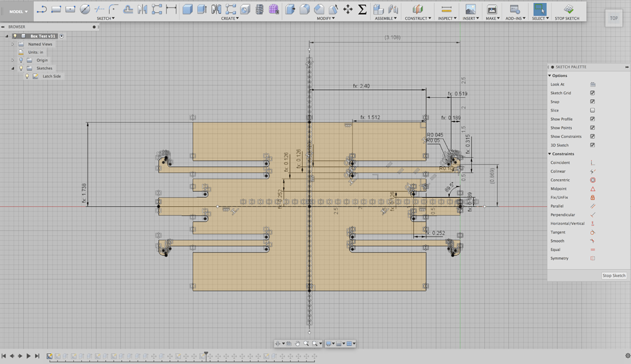The image size is (631, 364).
Task: Open the MODIFY menu
Action: [325, 18]
